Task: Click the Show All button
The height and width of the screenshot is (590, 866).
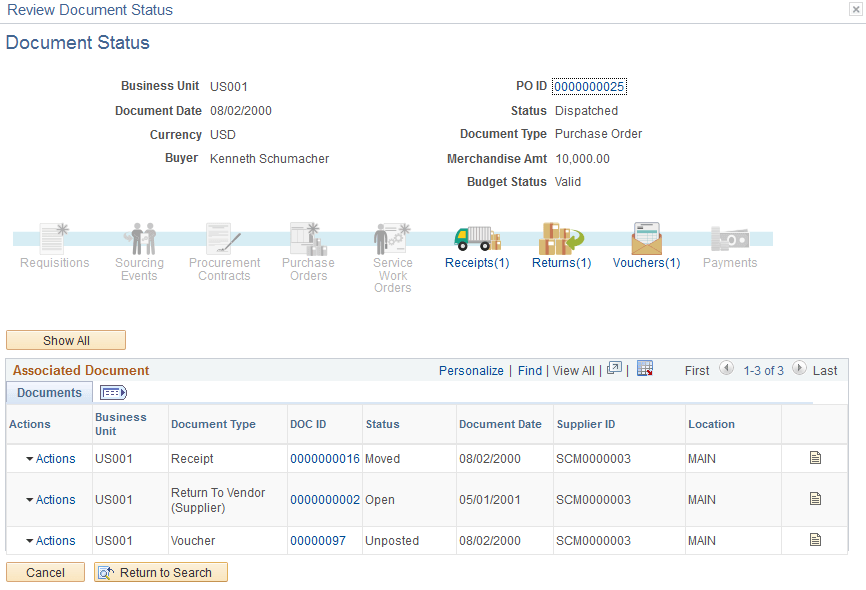Action: [65, 340]
